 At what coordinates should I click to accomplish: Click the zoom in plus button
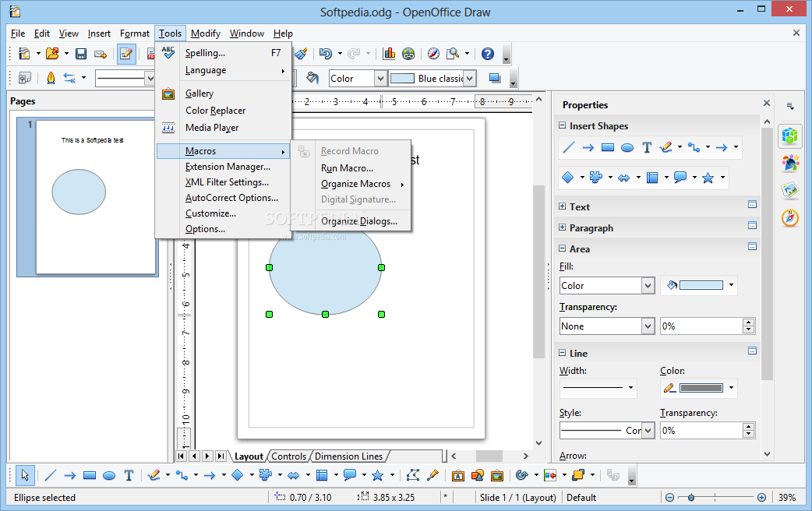tap(762, 498)
